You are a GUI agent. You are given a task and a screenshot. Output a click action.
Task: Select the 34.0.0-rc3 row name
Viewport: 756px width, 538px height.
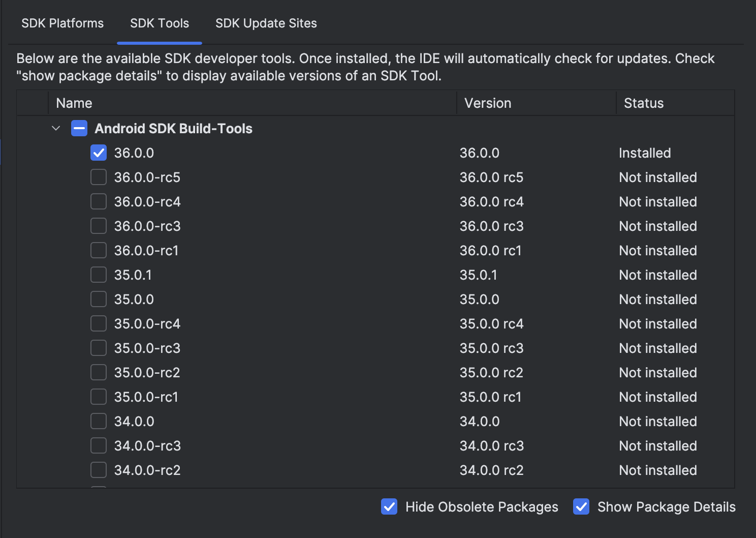click(147, 445)
